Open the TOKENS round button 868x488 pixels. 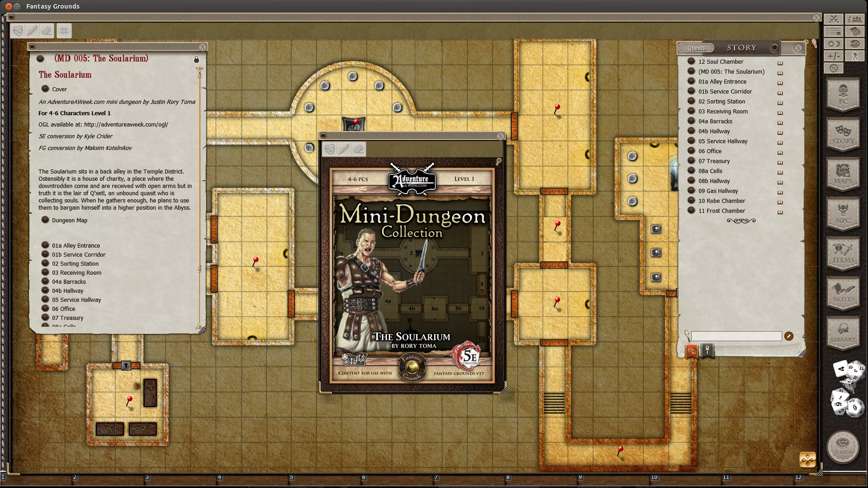coord(843,447)
